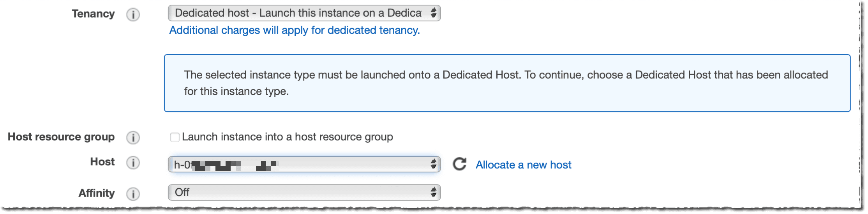Show info for Host resource group
868x214 pixels.
[x=133, y=137]
